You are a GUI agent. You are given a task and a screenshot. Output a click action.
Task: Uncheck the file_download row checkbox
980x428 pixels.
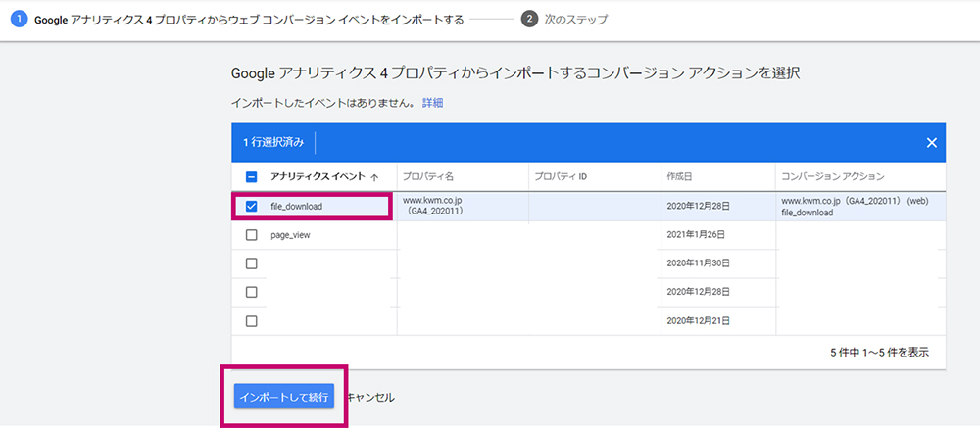[x=251, y=207]
